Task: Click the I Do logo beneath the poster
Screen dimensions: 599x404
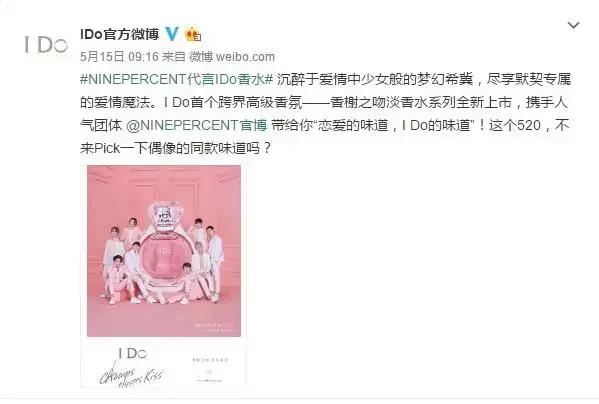Action: 132,353
